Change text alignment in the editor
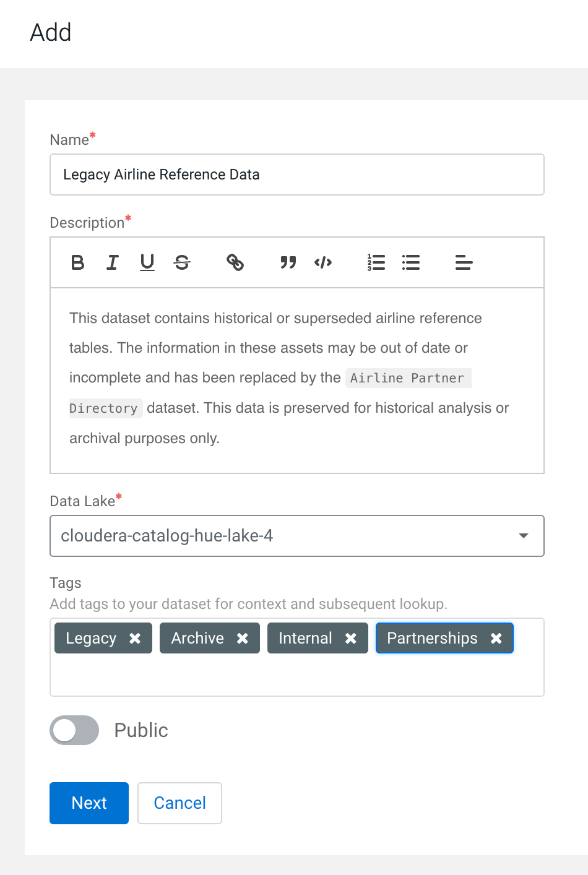The image size is (588, 875). pos(464,262)
